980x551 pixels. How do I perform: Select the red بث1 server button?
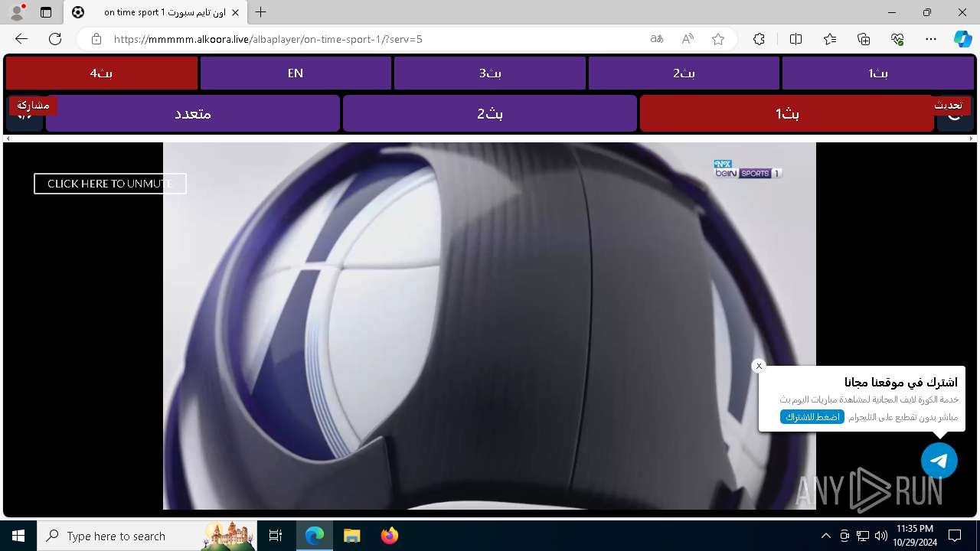787,113
